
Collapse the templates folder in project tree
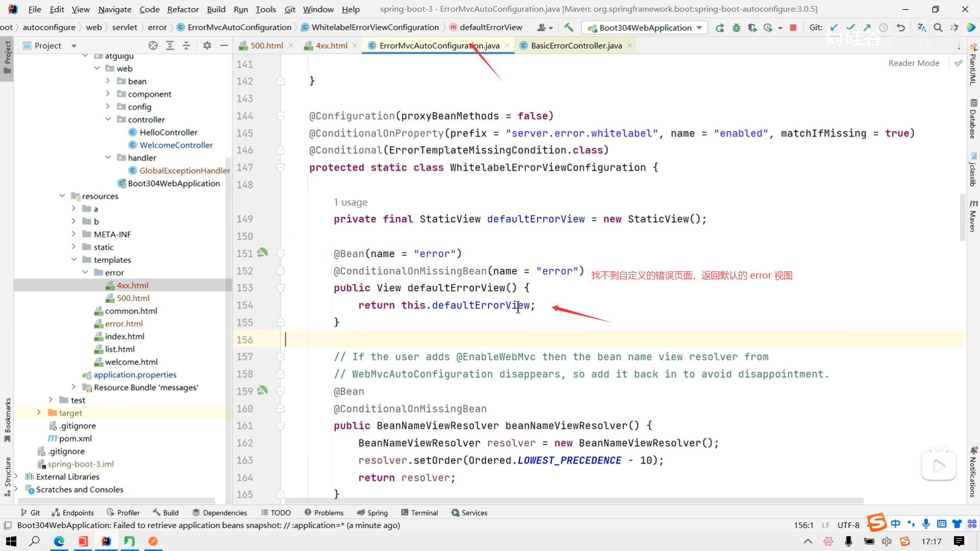click(74, 260)
